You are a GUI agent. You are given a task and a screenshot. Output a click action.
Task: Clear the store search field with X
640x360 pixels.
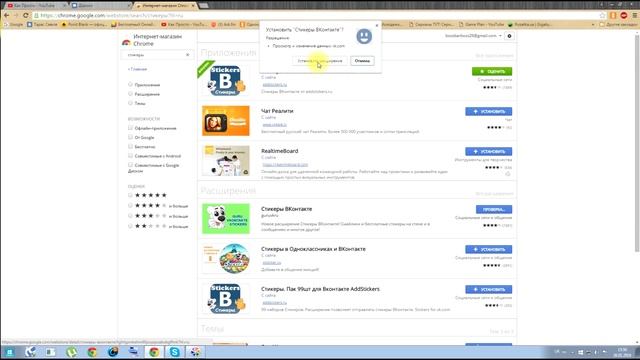click(188, 55)
